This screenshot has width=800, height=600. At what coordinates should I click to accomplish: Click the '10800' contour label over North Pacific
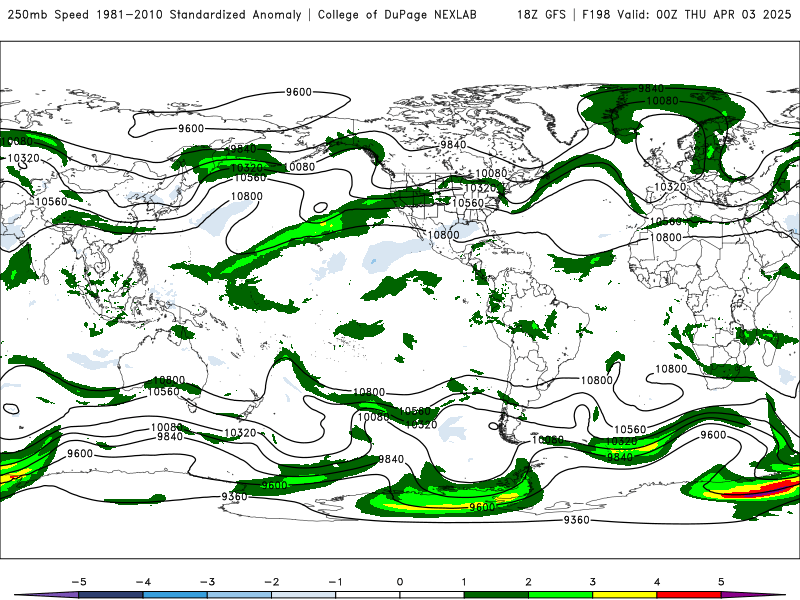(246, 196)
